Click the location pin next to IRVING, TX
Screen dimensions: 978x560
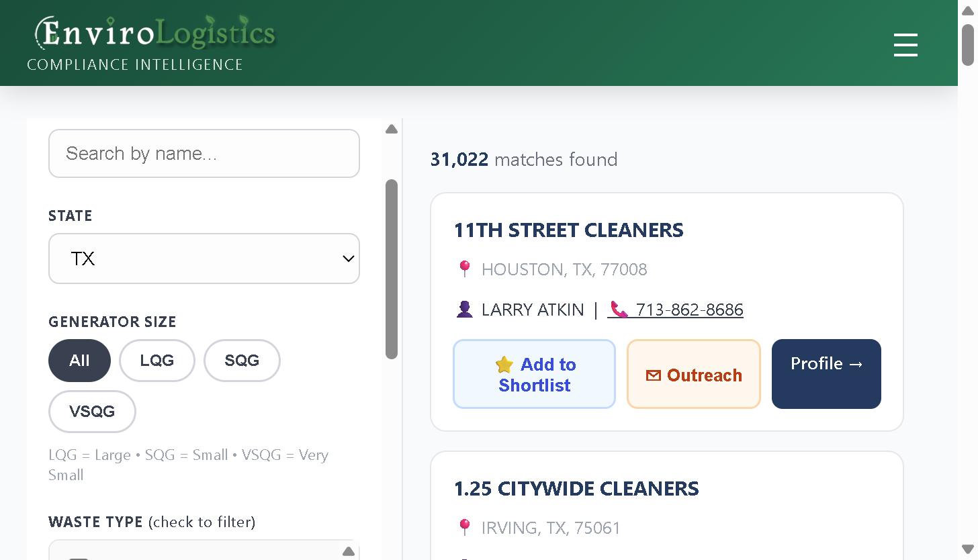click(464, 528)
